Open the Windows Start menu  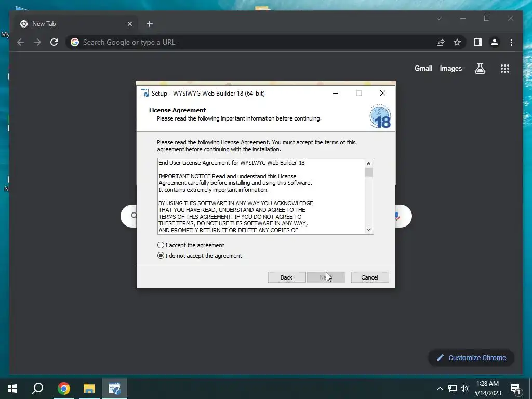tap(12, 389)
